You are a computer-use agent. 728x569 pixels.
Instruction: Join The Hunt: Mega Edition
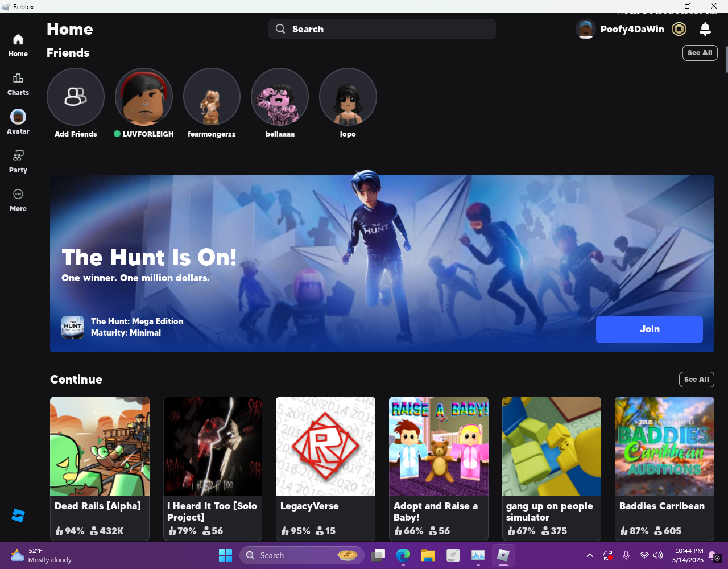tap(650, 329)
